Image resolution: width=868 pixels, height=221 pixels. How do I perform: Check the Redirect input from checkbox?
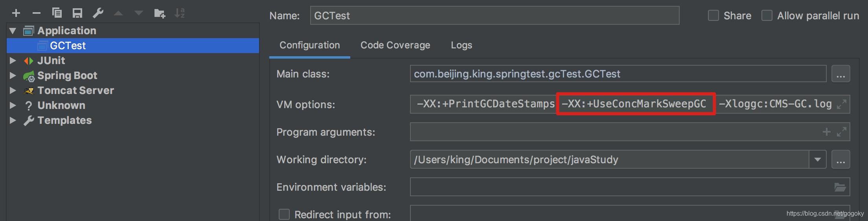click(284, 214)
